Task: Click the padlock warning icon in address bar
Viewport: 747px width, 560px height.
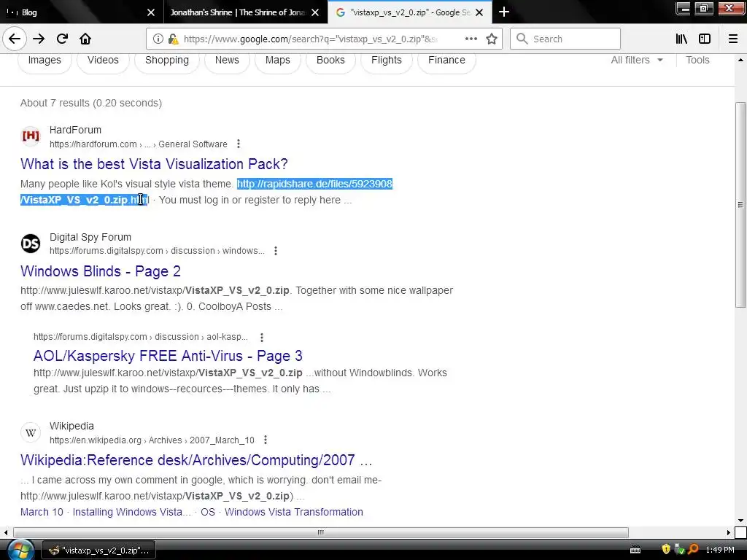Action: (174, 39)
